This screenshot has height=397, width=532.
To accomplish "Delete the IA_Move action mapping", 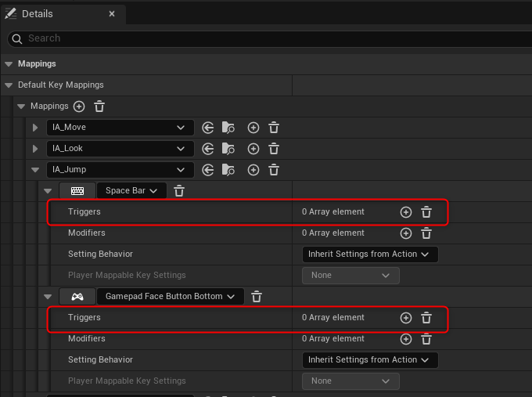I will pos(274,128).
